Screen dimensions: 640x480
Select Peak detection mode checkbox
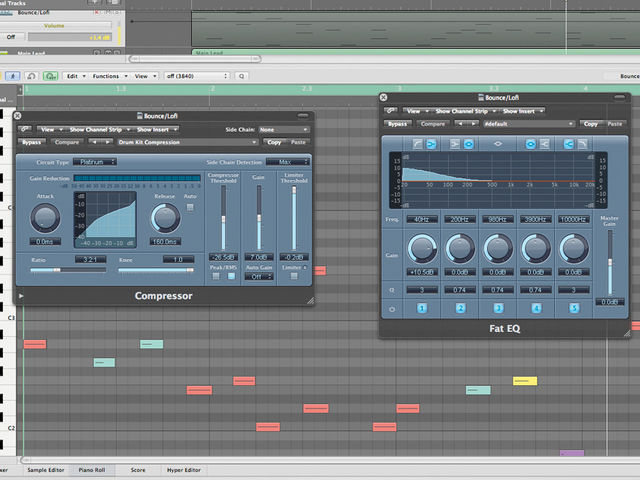(216, 276)
